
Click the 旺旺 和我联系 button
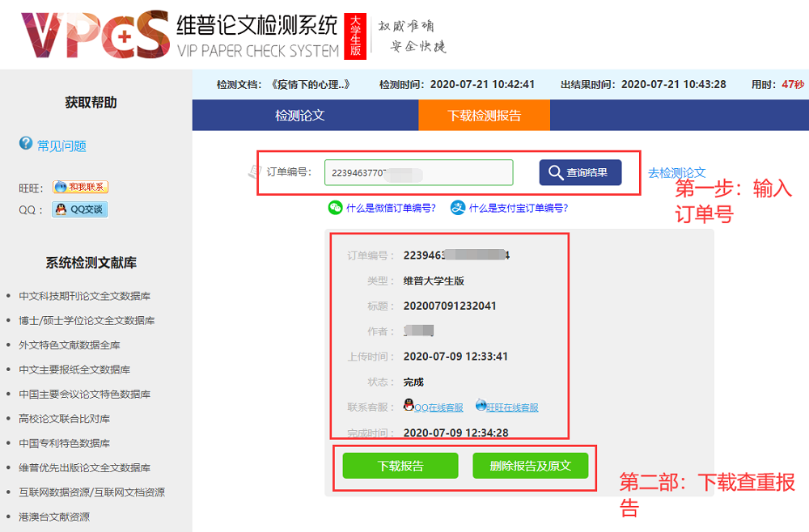click(80, 187)
